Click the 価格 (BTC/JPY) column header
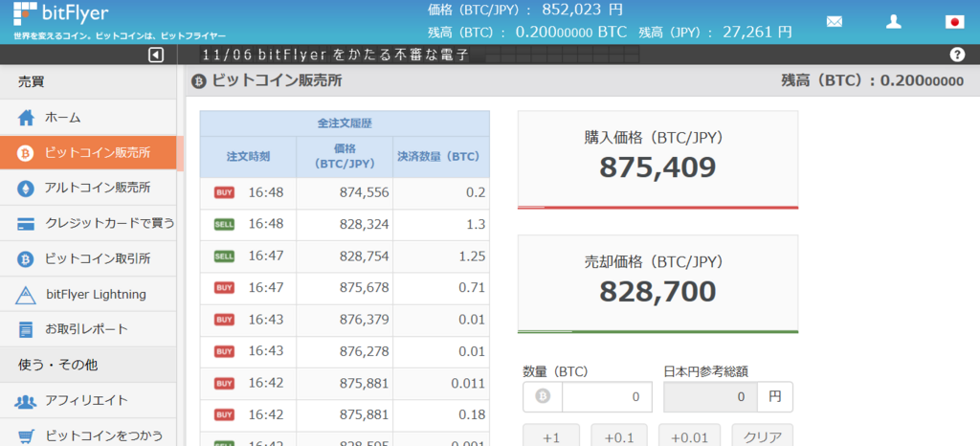 click(345, 157)
